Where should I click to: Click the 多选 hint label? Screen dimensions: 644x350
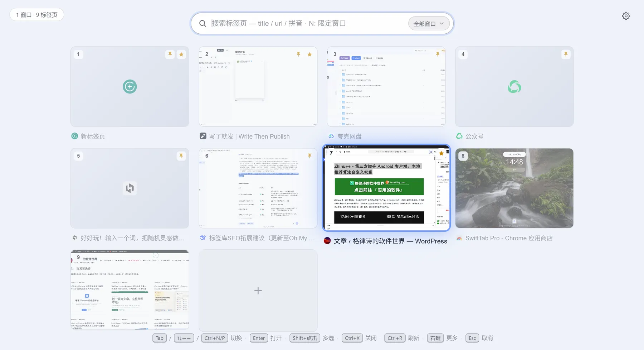tap(328, 338)
